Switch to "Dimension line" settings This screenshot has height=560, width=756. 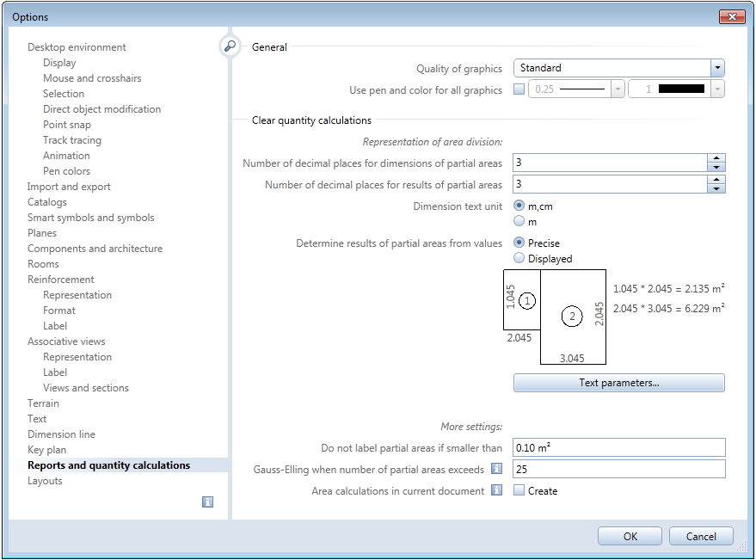coord(61,434)
